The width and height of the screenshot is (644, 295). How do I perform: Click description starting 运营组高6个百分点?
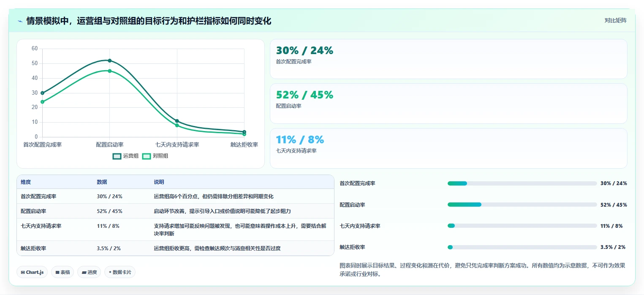click(214, 197)
